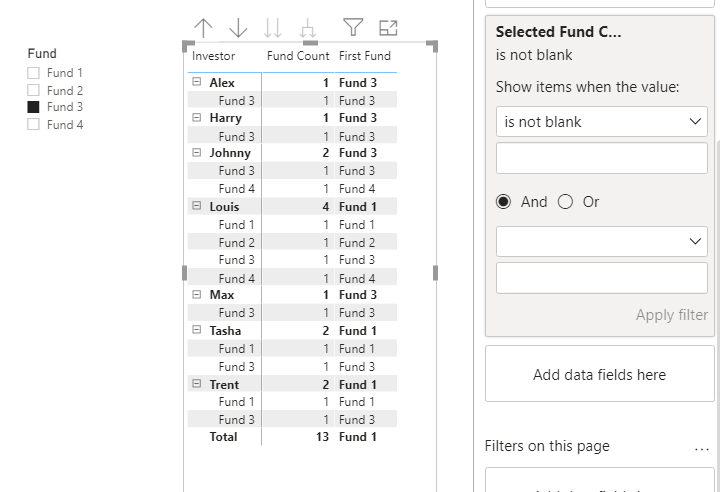Collapse the Johnny investor row
The width and height of the screenshot is (720, 492).
(x=197, y=152)
